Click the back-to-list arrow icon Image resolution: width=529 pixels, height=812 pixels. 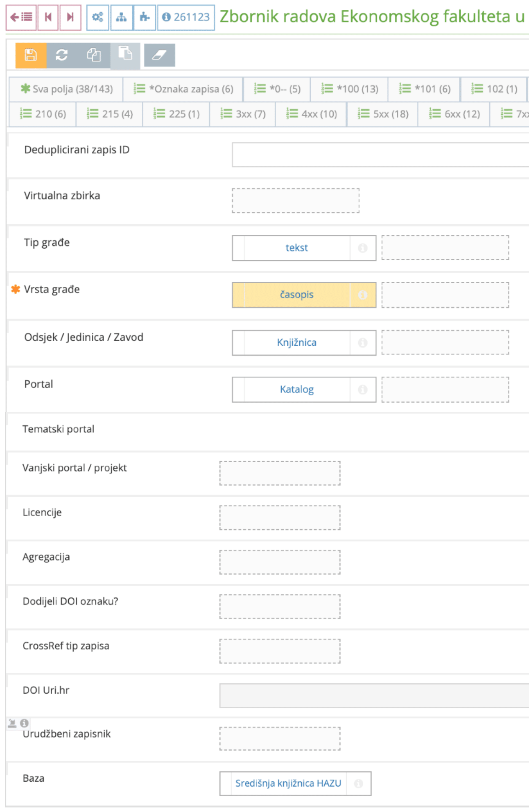(21, 17)
